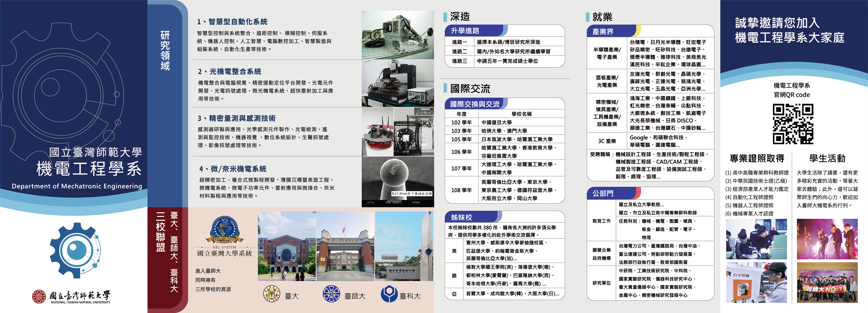Open the 台師大 NO.1 group photo
Screen dimensions: 868x313
point(827,283)
